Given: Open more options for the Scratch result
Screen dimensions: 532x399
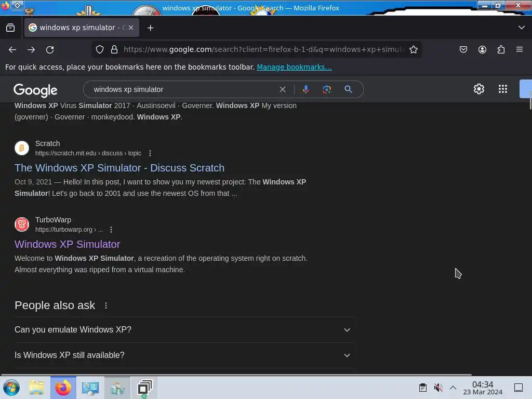Looking at the screenshot, I should pos(150,153).
